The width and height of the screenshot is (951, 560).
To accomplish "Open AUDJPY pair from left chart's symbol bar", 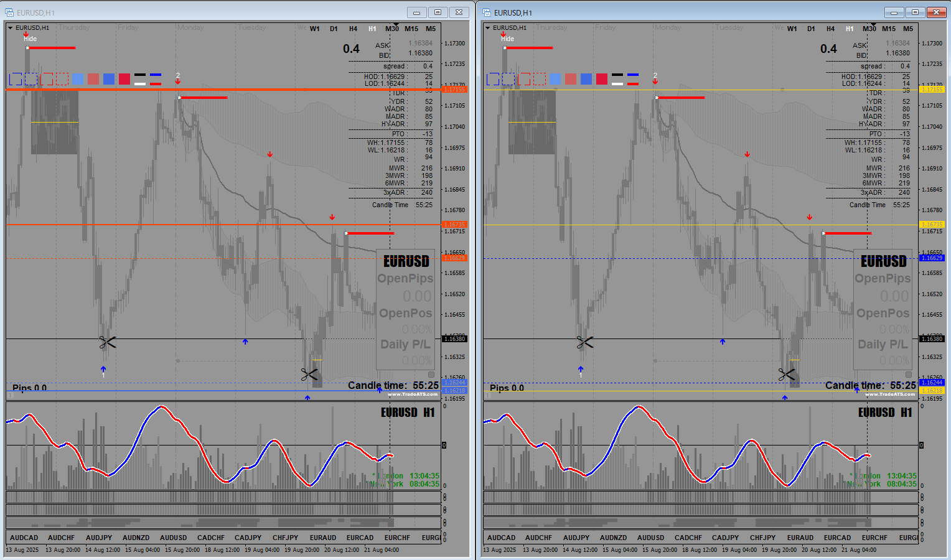I will [x=99, y=538].
